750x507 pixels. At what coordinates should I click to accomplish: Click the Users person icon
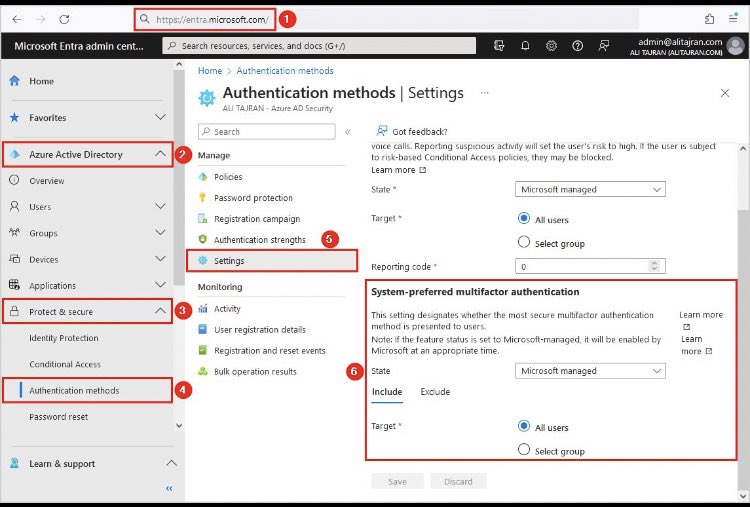[x=14, y=207]
